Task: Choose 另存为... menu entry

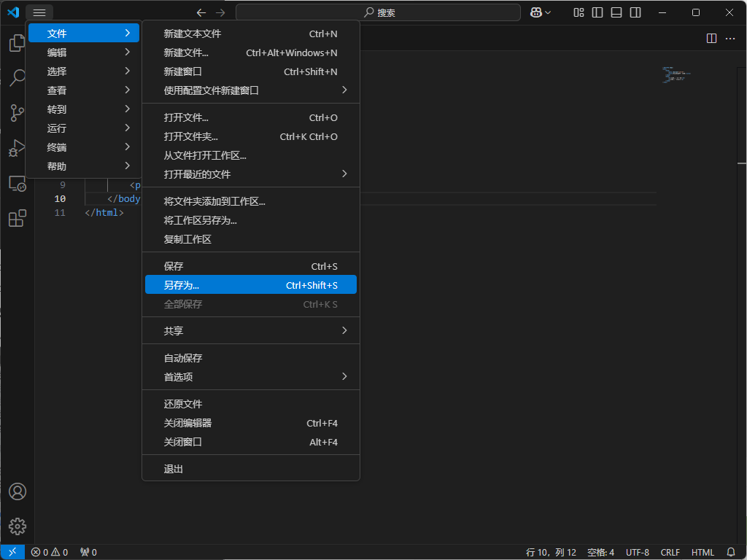Action: coord(251,285)
